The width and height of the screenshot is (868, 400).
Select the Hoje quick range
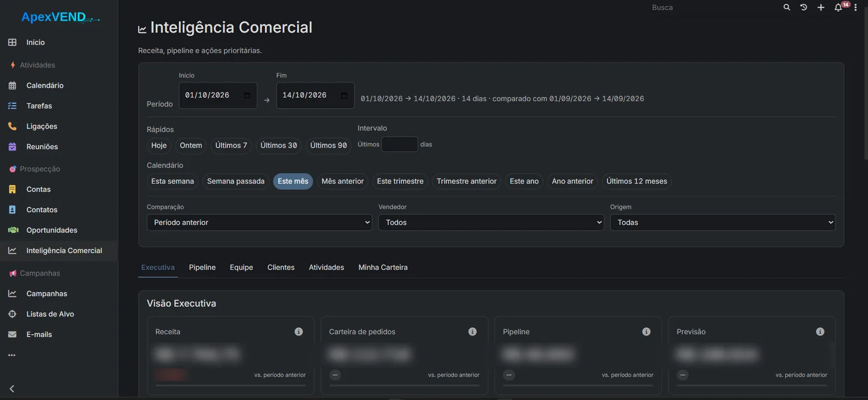(x=159, y=145)
